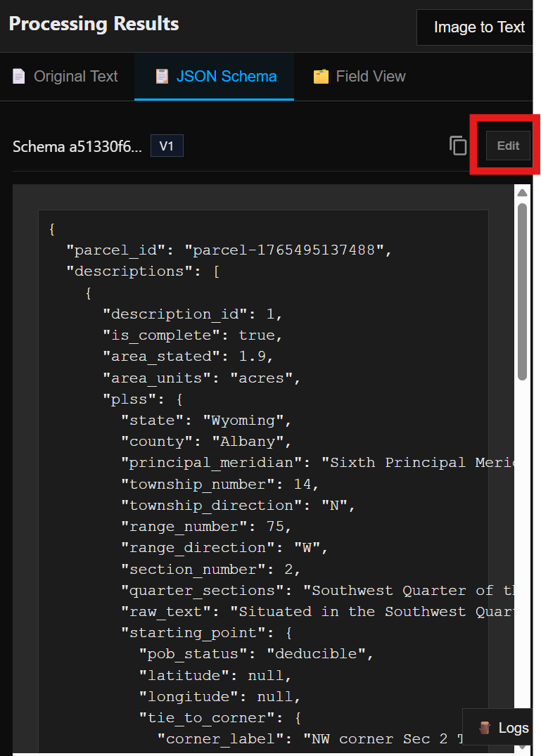Click the "township_direction": "N" line
The height and width of the screenshot is (756, 541).
[238, 505]
